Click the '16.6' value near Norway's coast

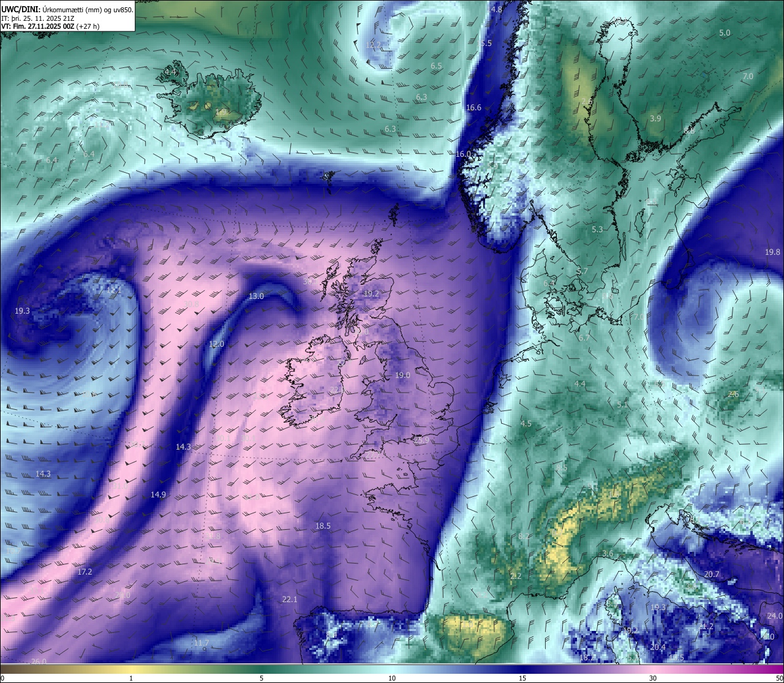point(473,107)
